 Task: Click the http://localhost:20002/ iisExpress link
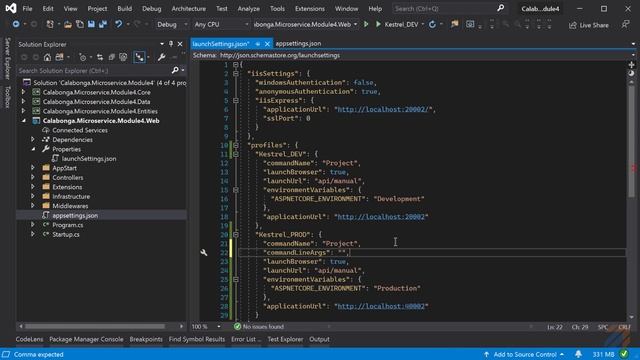coord(384,109)
